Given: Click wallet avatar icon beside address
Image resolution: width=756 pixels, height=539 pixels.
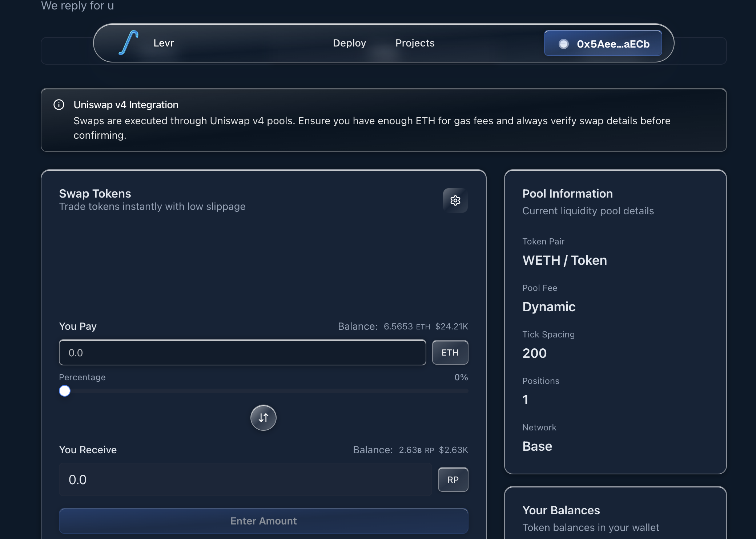Looking at the screenshot, I should tap(563, 44).
